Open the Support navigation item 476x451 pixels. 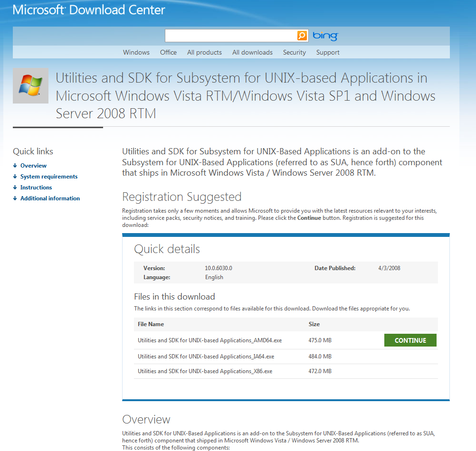pyautogui.click(x=328, y=53)
